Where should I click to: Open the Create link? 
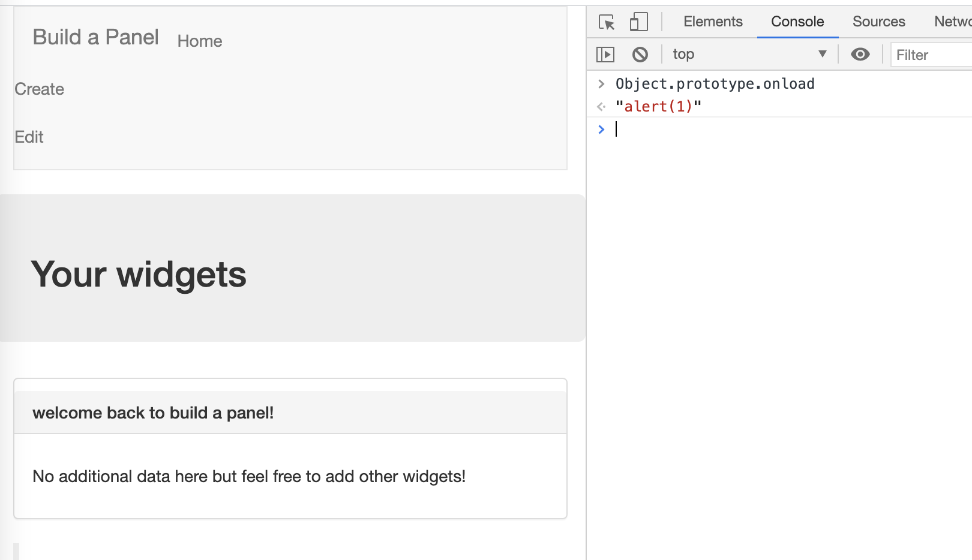click(x=40, y=89)
